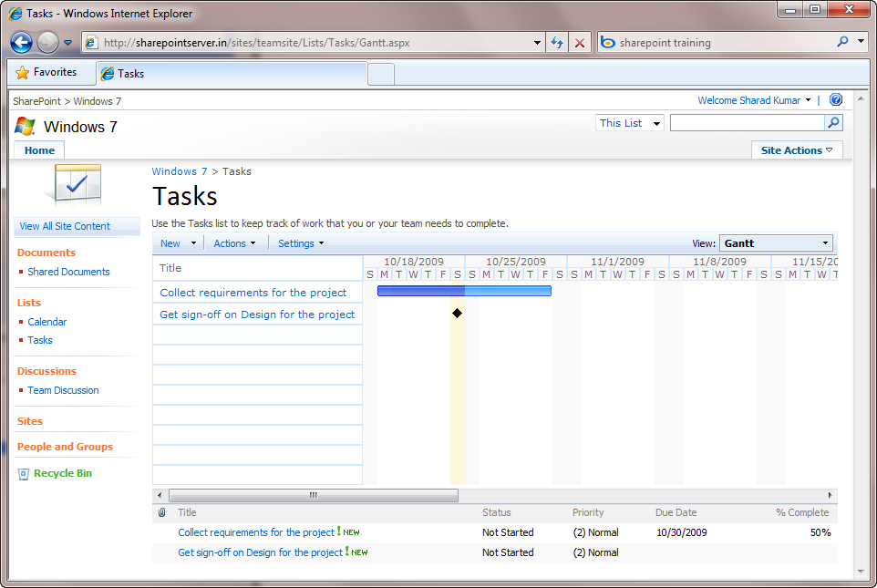Expand the address bar URL dropdown

click(537, 43)
